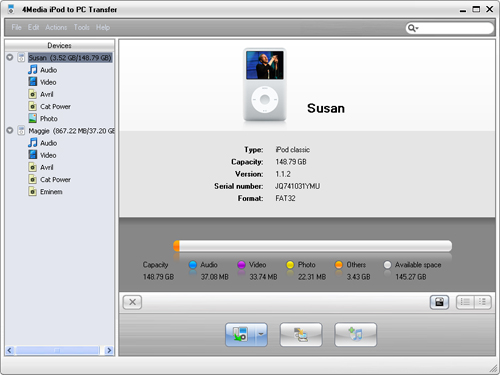Open the File menu
Image resolution: width=500 pixels, height=375 pixels.
coord(16,27)
